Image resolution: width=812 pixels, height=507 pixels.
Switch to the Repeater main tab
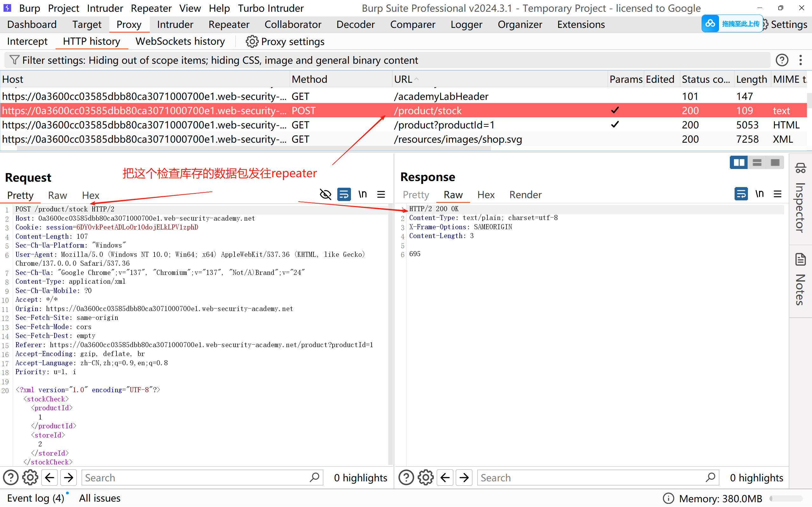point(229,24)
